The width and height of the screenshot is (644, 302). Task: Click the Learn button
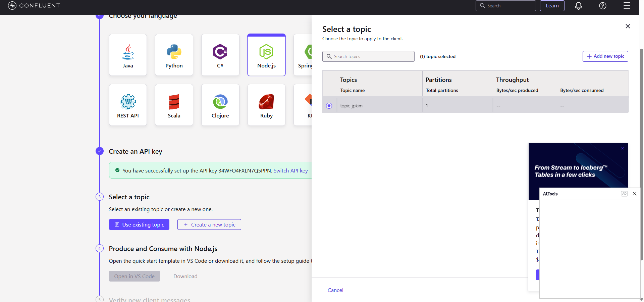552,6
